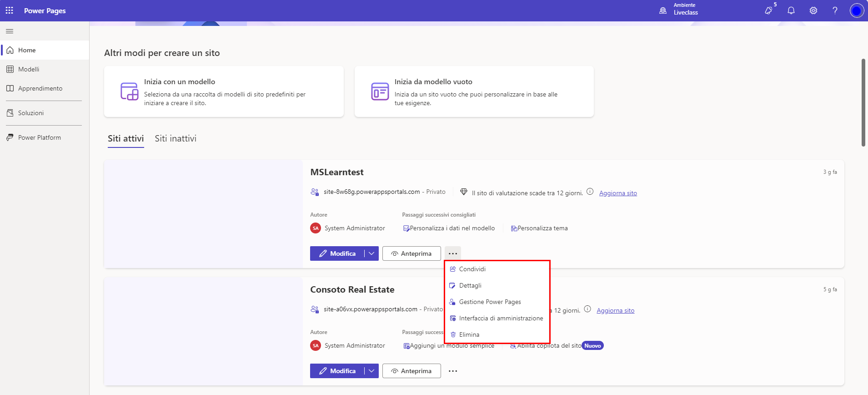Click Modifica for MSLearntest
This screenshot has width=868, height=395.
point(337,253)
